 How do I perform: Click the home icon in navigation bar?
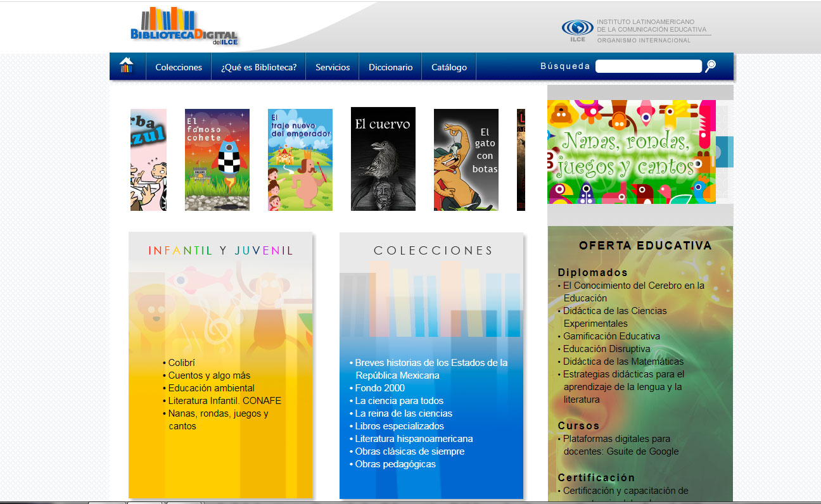pyautogui.click(x=127, y=66)
